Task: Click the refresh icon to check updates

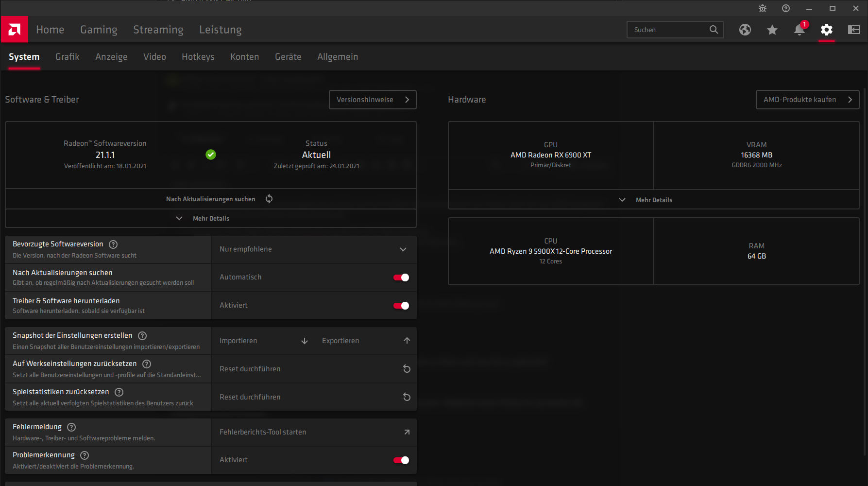Action: (269, 199)
